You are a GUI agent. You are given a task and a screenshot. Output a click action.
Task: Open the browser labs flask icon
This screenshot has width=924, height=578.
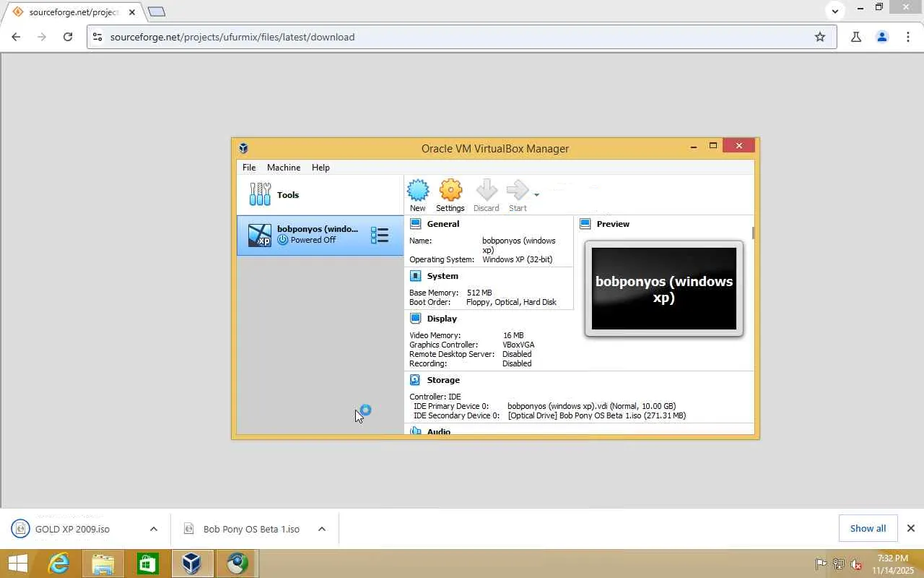click(856, 37)
